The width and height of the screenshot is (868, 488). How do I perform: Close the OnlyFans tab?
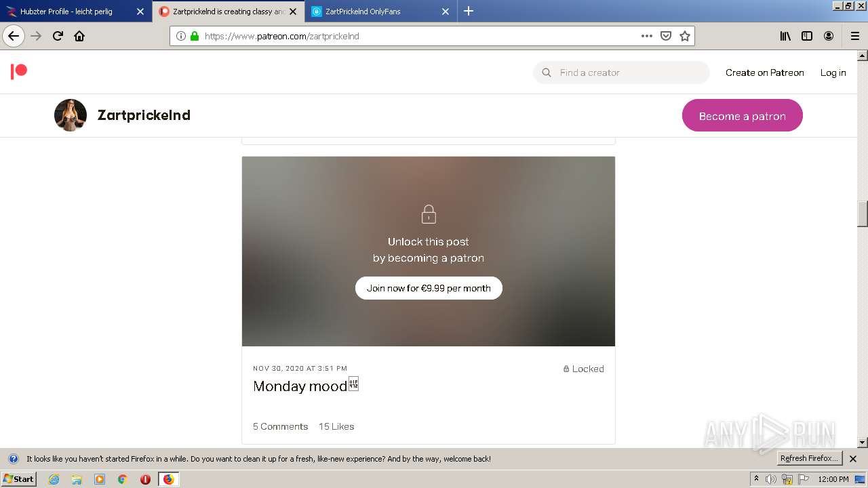pos(446,12)
